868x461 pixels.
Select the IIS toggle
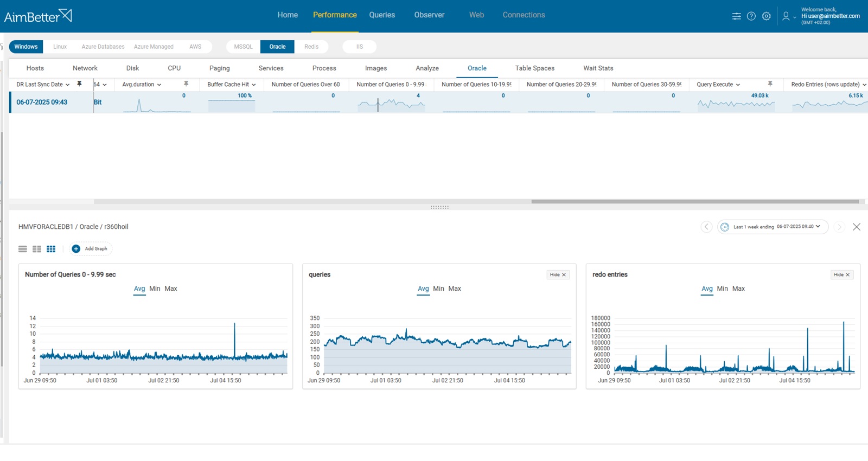[360, 47]
